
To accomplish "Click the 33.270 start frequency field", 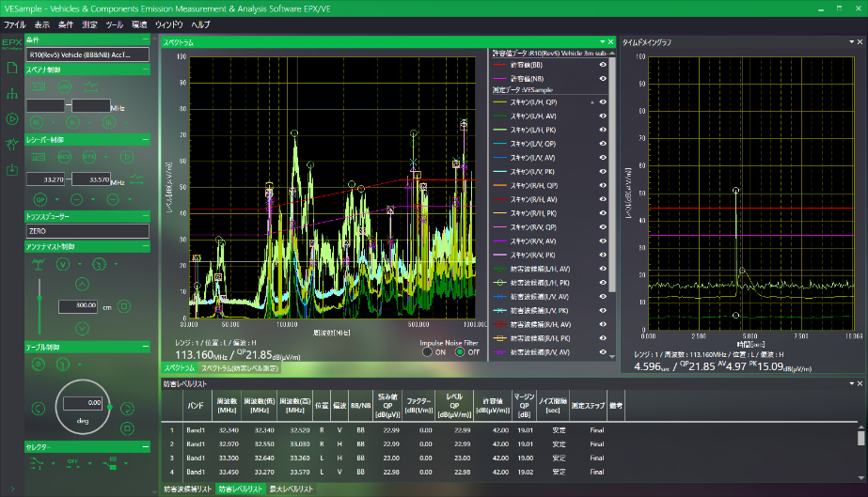I will pyautogui.click(x=45, y=179).
